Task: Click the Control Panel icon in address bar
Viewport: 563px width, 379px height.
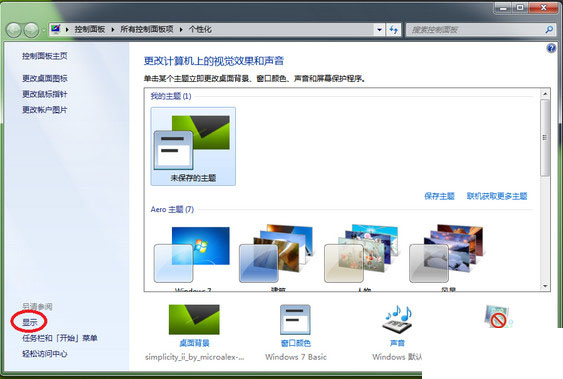Action: click(x=56, y=29)
